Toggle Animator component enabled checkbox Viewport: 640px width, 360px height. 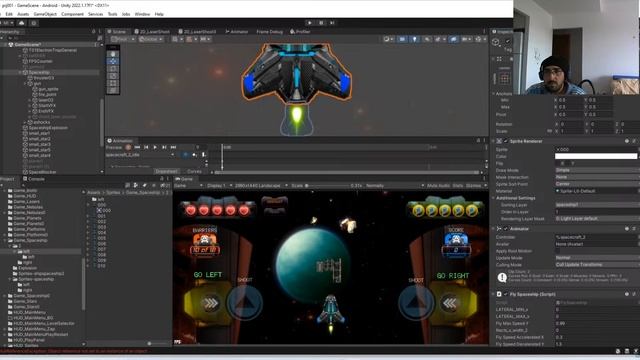pos(506,229)
